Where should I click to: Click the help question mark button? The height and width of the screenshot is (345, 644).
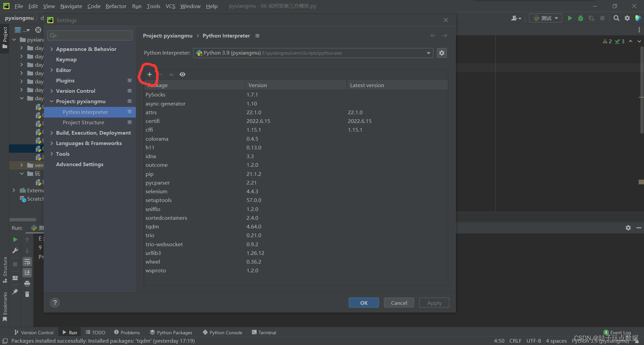coord(55,303)
